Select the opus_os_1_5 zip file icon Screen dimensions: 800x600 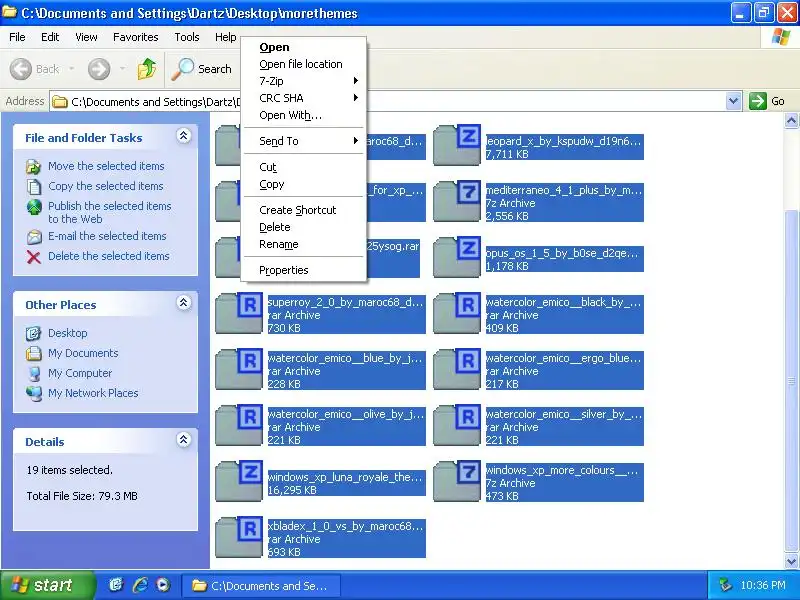pos(457,257)
